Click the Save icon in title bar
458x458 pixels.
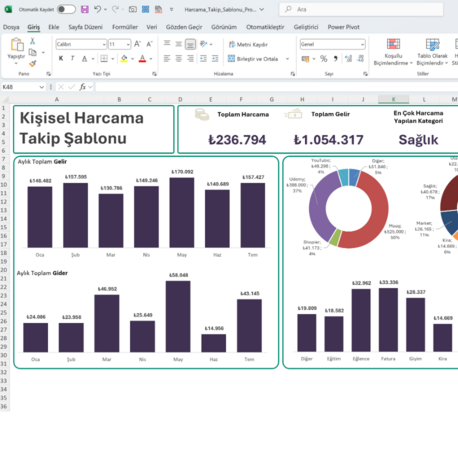tap(85, 9)
